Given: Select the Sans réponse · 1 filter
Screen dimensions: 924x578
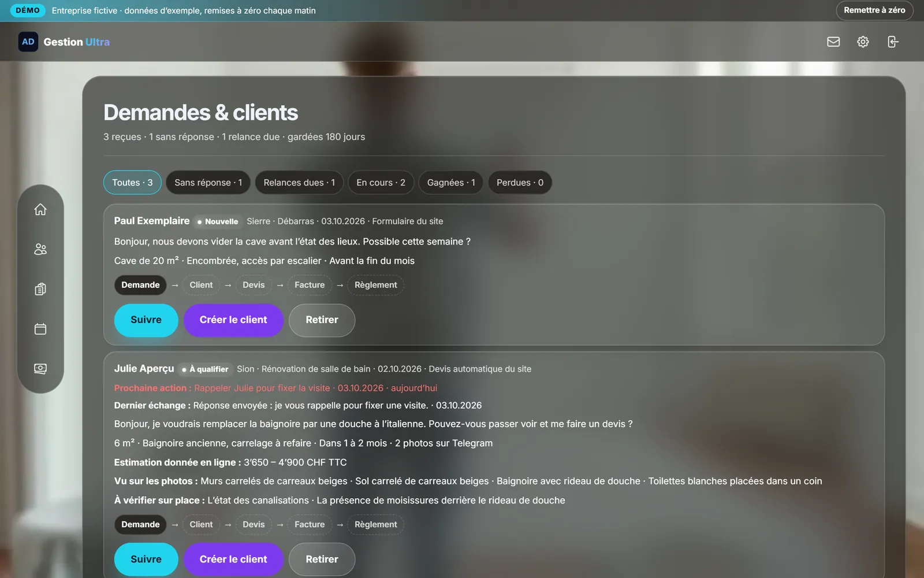Looking at the screenshot, I should pos(208,183).
